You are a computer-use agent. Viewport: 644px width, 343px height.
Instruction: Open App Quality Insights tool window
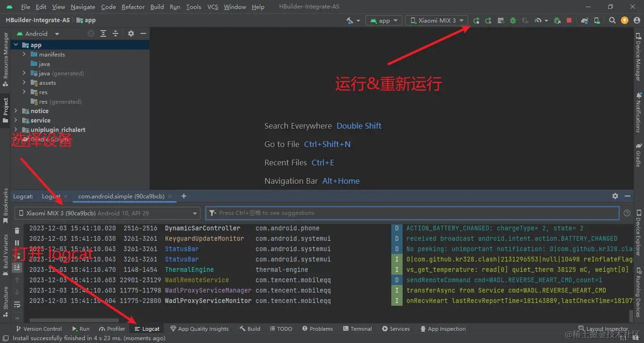199,329
